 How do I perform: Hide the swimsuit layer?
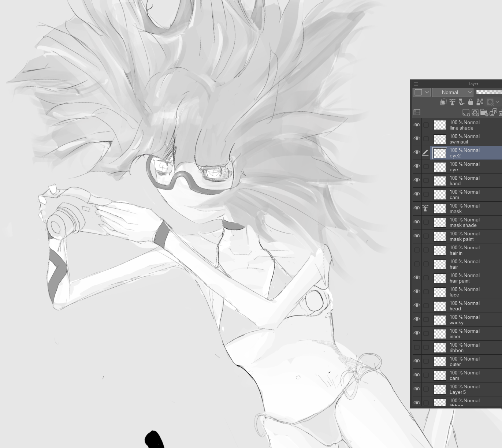(x=417, y=139)
